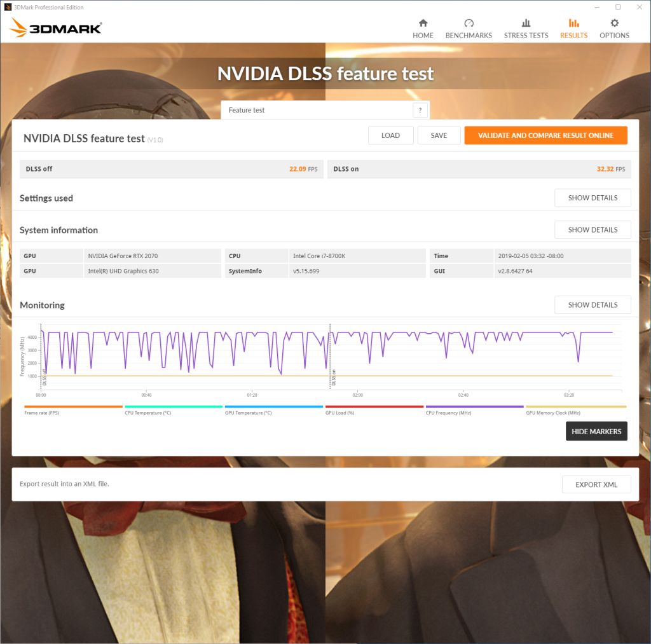The image size is (651, 644).
Task: Minimize the 3DMark window
Action: (597, 7)
